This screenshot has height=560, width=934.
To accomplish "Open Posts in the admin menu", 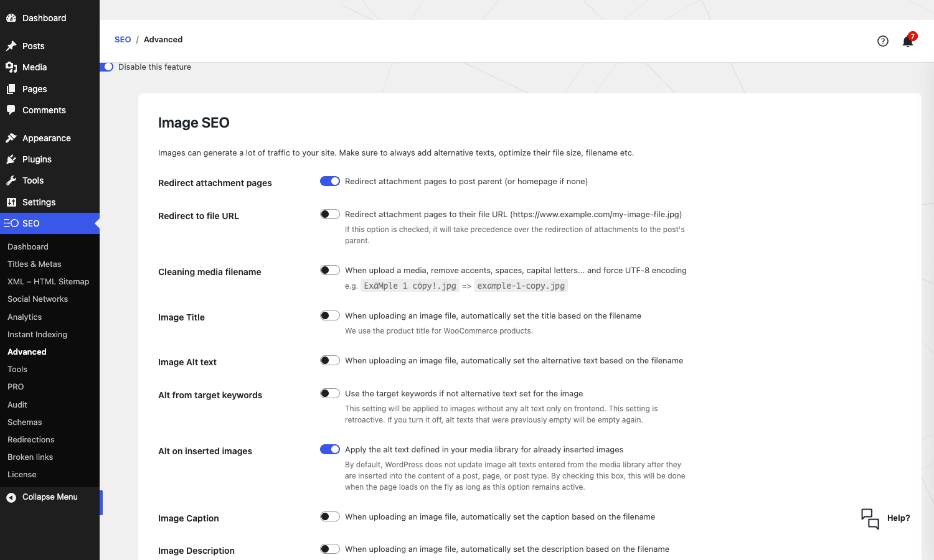I will (x=50, y=46).
